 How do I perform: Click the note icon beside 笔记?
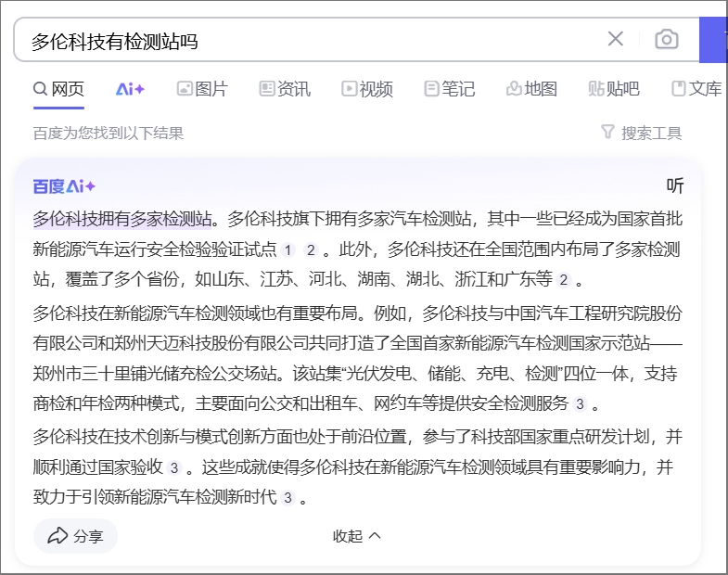(x=431, y=89)
